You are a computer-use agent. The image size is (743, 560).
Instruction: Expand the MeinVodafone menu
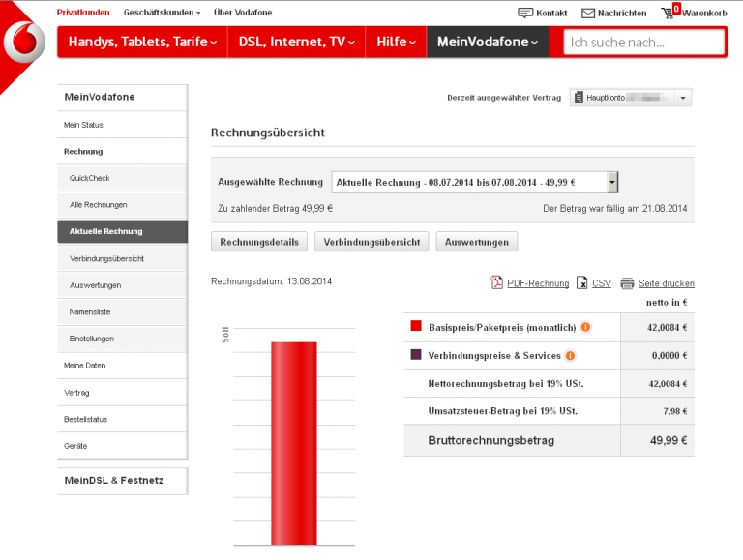[x=488, y=42]
